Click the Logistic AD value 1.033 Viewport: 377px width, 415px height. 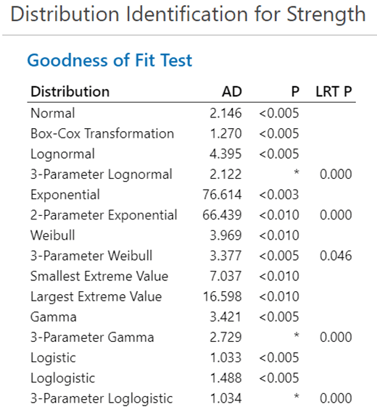(x=226, y=357)
